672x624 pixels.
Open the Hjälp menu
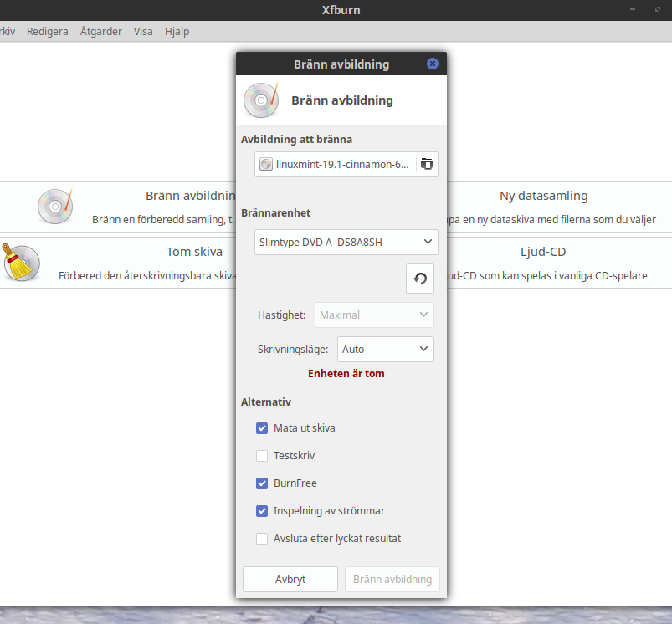click(x=177, y=31)
